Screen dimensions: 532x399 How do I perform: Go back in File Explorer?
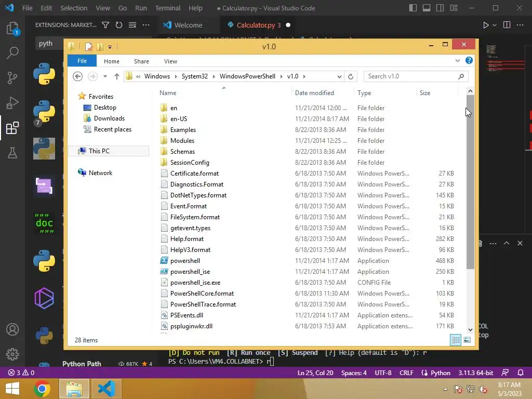78,76
